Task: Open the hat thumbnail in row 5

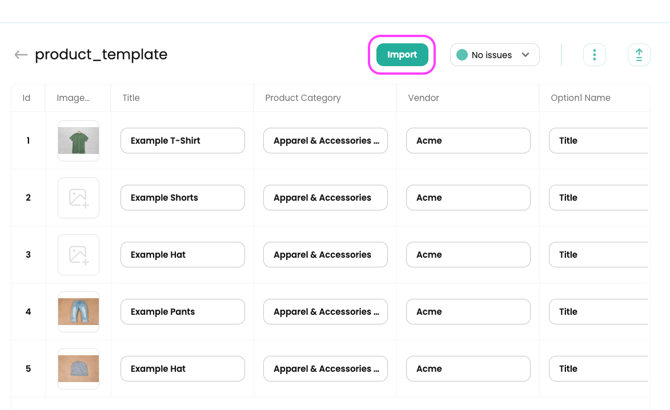Action: point(78,369)
